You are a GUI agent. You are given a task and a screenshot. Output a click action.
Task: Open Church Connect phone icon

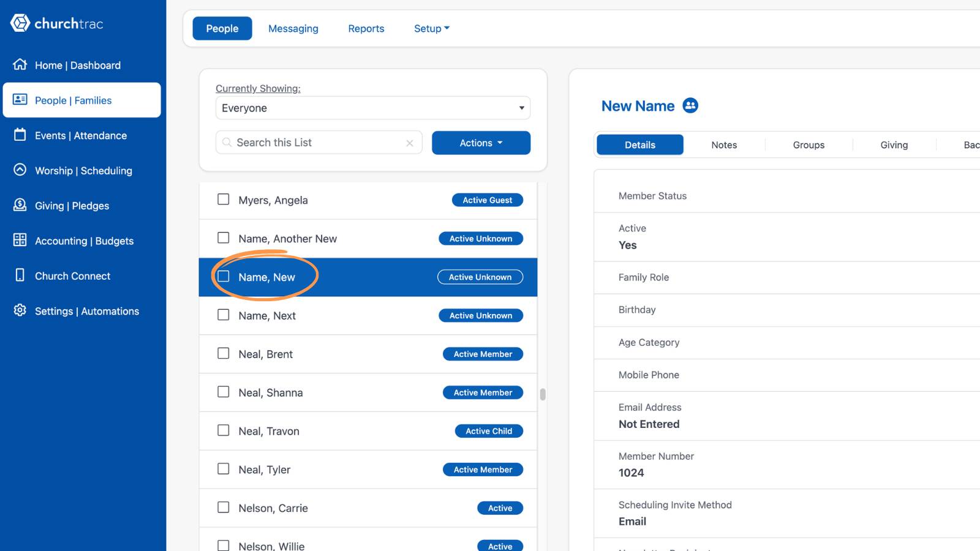[20, 275]
